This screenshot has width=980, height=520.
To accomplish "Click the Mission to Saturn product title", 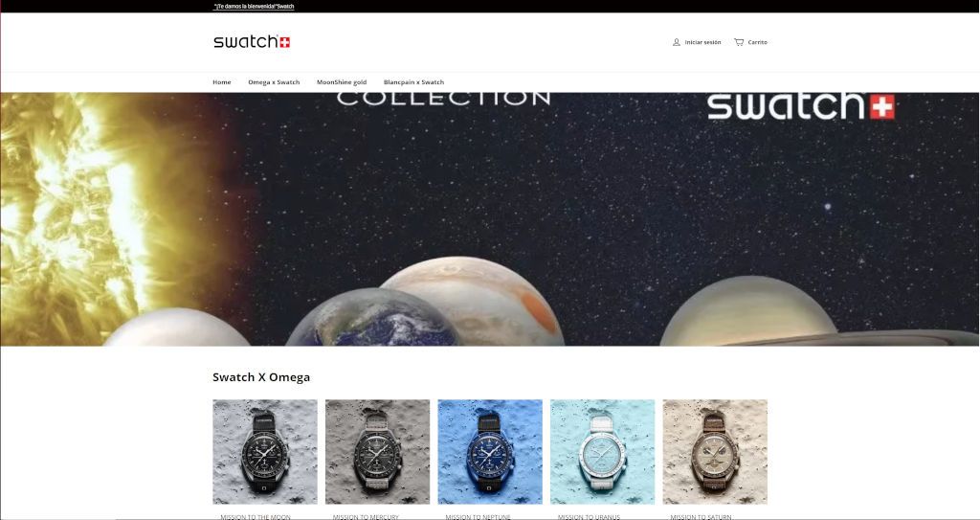I will pos(701,517).
